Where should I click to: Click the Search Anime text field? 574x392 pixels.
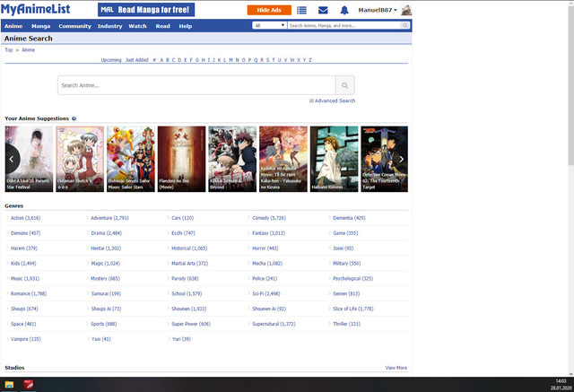click(x=196, y=85)
